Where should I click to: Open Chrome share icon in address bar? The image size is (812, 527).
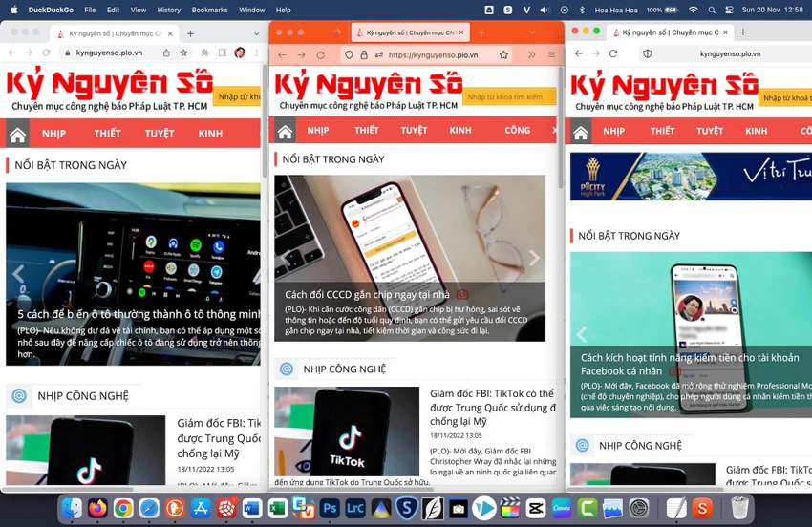pyautogui.click(x=166, y=53)
